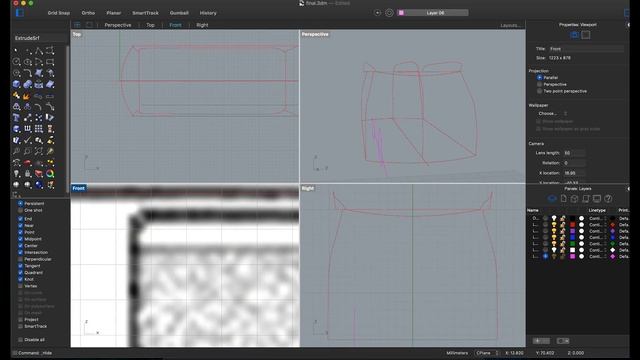Toggle History recording in toolbar
Image resolution: width=640 pixels, height=360 pixels.
pos(208,13)
